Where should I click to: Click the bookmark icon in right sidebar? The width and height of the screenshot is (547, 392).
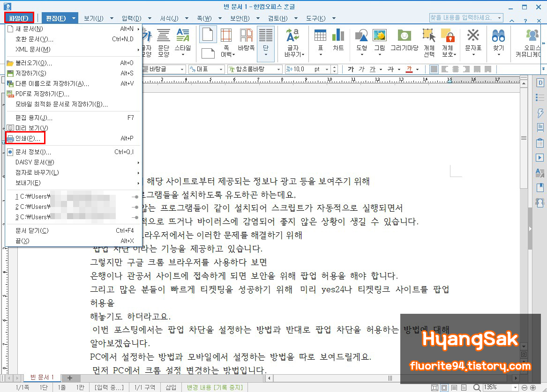(x=540, y=187)
